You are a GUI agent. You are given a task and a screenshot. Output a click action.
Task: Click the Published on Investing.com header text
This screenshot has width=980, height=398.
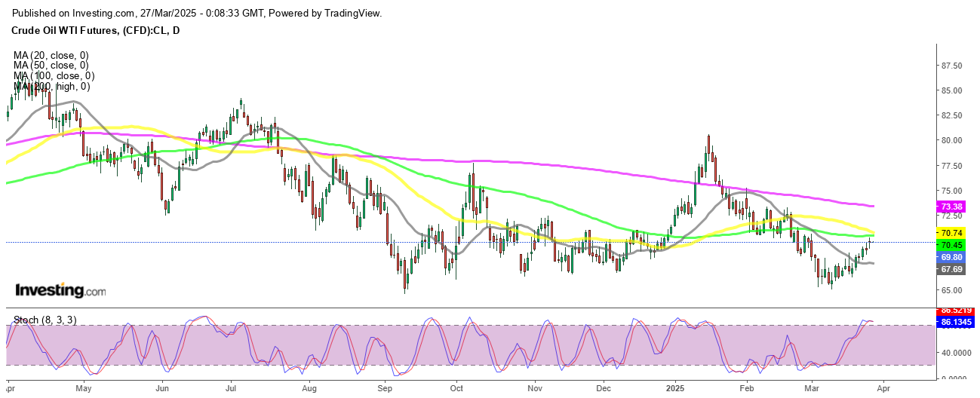[x=198, y=14]
